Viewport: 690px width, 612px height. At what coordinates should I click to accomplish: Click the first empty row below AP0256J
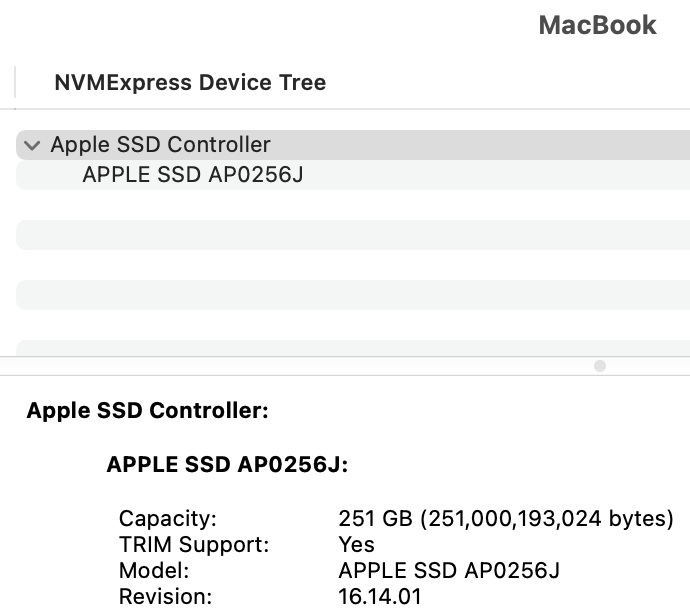tap(350, 205)
